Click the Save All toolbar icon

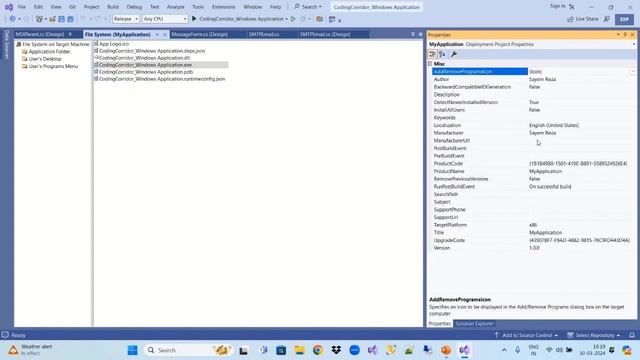click(71, 19)
